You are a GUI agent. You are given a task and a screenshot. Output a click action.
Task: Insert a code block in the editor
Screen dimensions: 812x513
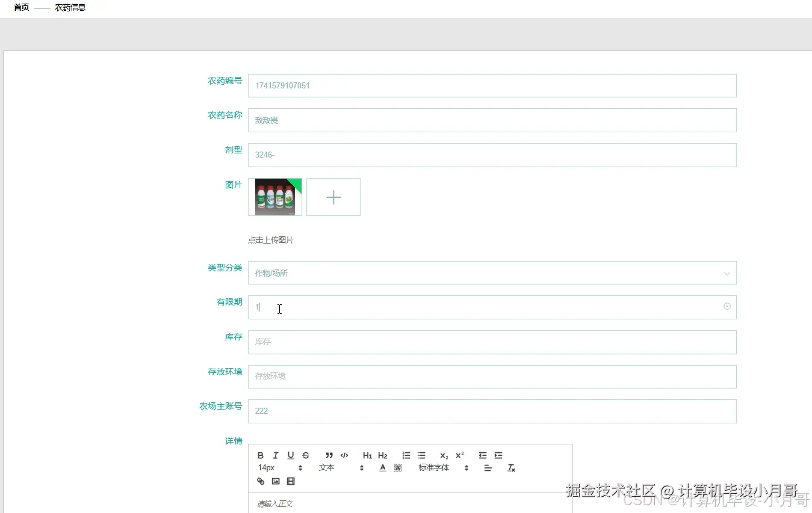(344, 455)
